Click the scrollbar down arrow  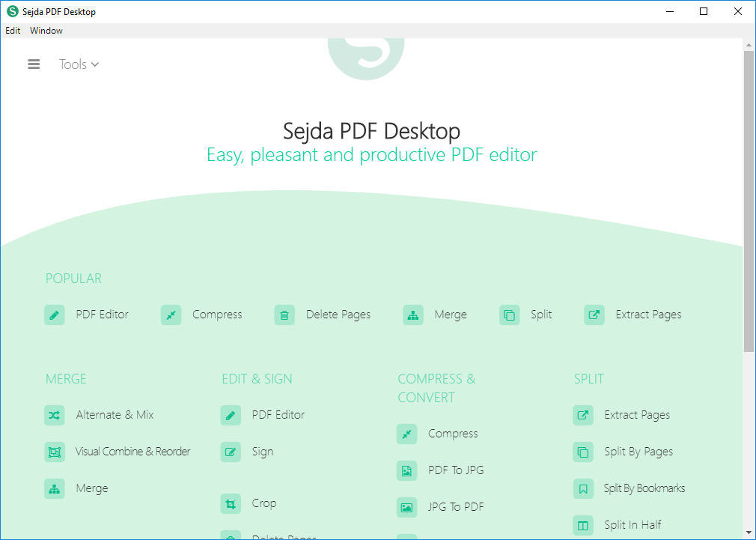click(749, 533)
